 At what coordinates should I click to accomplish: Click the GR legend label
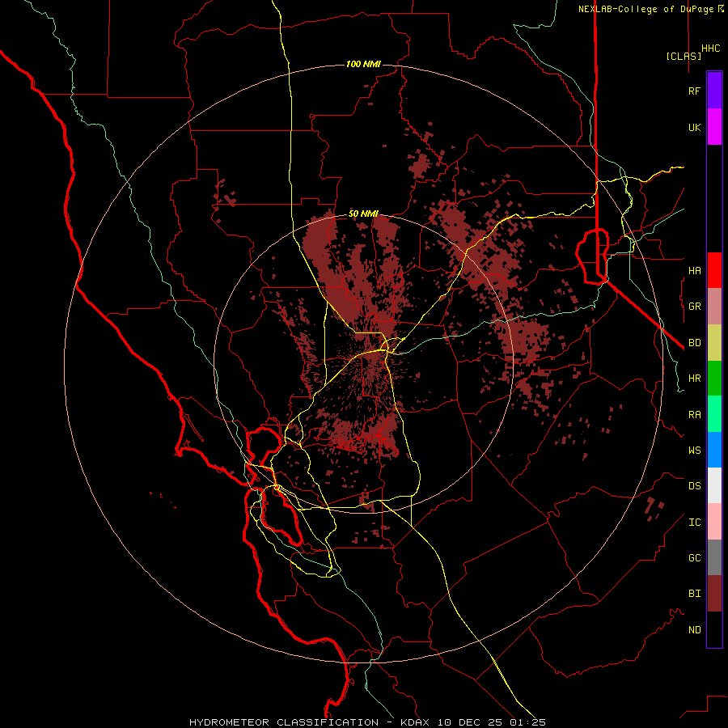coord(694,307)
